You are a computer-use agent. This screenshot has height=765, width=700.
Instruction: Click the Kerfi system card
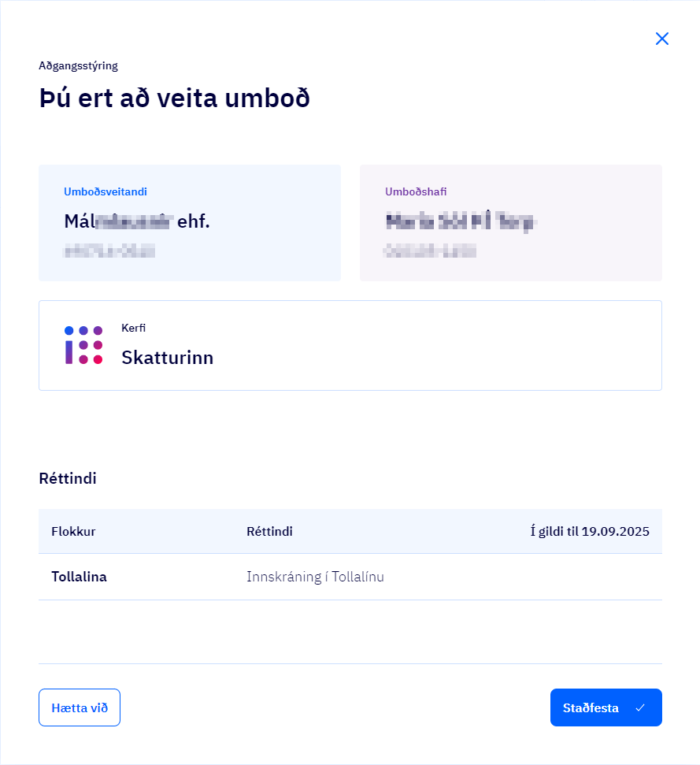click(x=350, y=345)
